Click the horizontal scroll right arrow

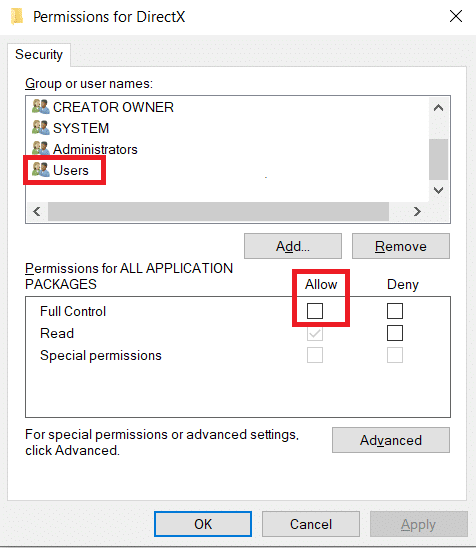(x=417, y=211)
